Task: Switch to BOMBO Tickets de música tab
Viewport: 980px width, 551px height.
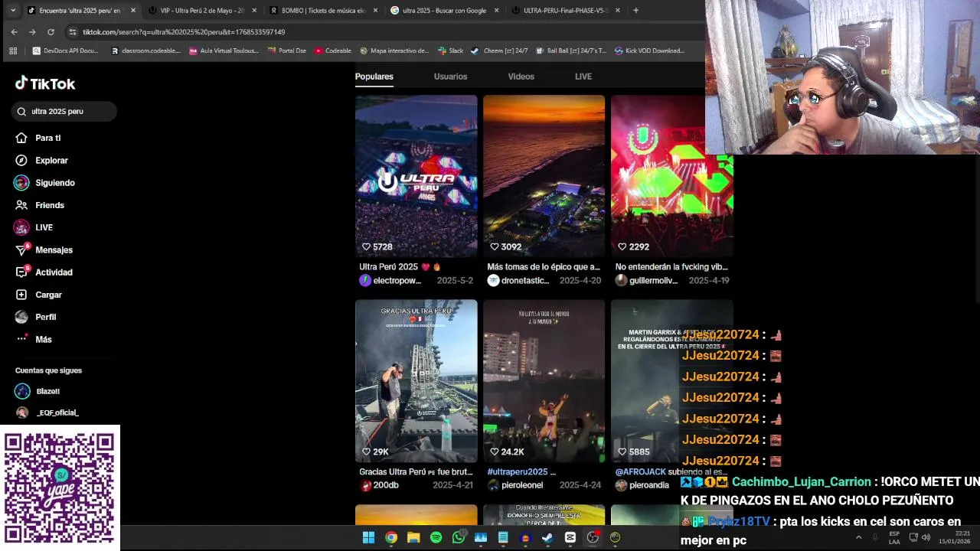Action: [324, 11]
